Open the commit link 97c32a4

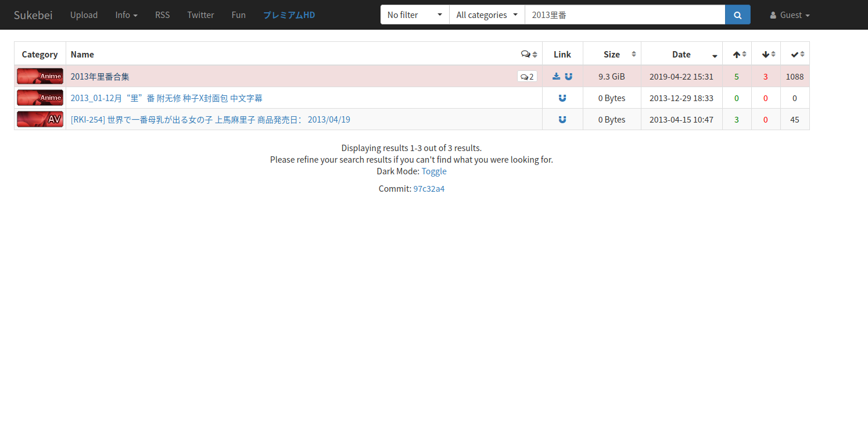[429, 189]
